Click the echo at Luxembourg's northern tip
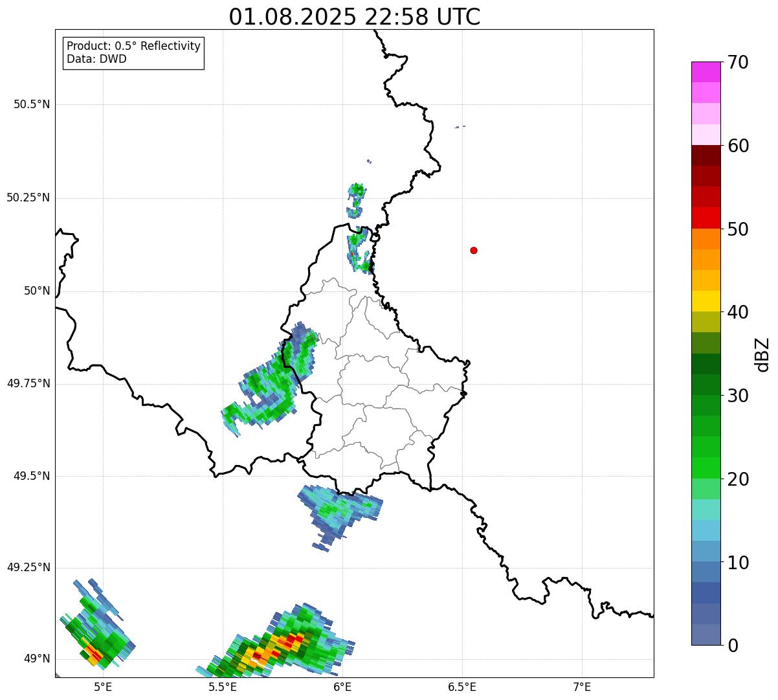The image size is (778, 700). tap(361, 250)
